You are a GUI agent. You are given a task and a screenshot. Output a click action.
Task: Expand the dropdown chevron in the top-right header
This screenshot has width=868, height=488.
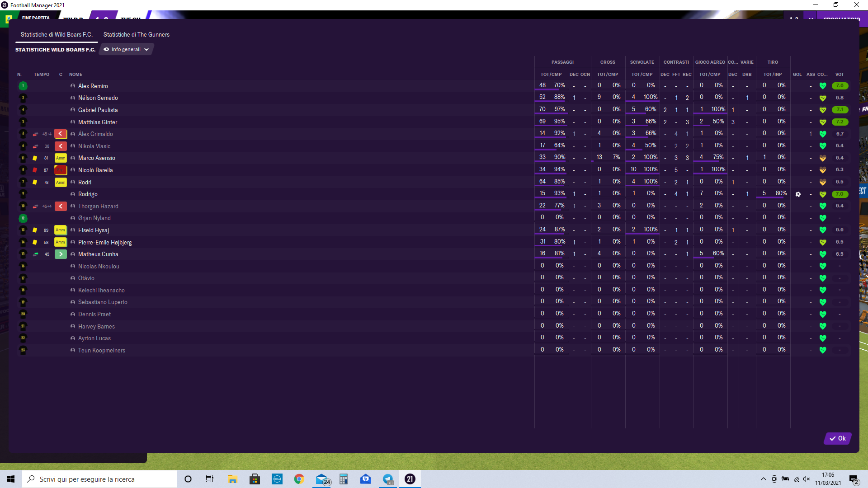coord(811,19)
